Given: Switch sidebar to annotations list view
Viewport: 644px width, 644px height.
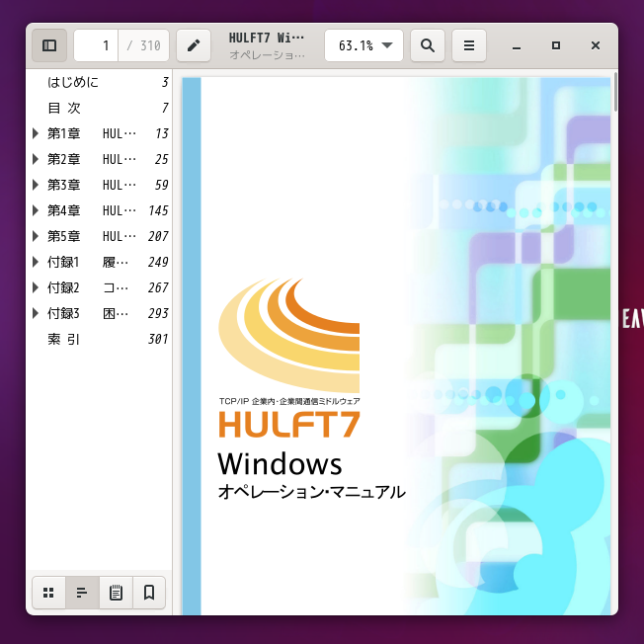Looking at the screenshot, I should pyautogui.click(x=116, y=593).
